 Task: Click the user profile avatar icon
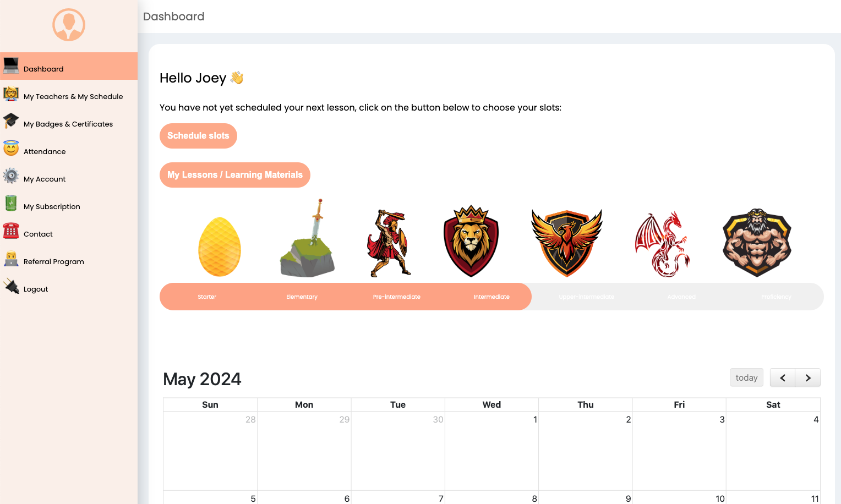coord(69,25)
